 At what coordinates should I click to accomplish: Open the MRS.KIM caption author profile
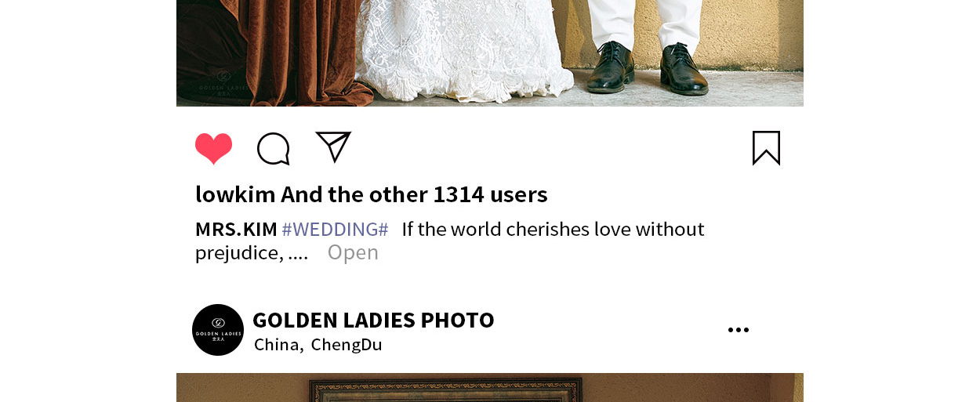(x=236, y=230)
